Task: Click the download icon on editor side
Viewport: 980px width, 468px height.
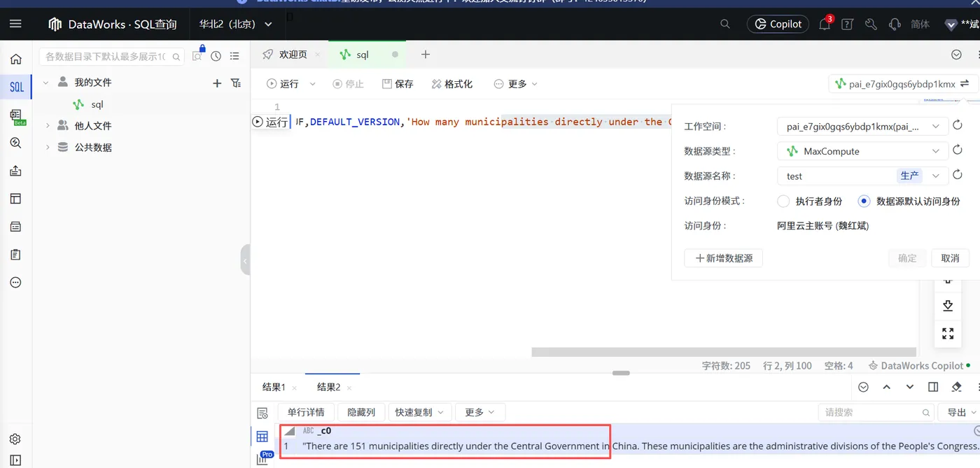Action: 948,306
